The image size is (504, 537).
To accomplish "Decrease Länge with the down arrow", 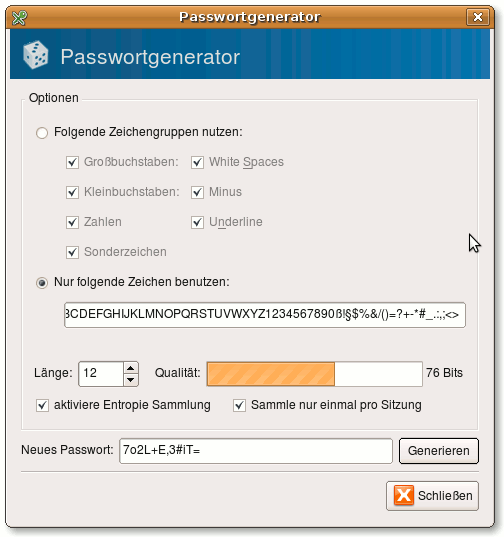I will pyautogui.click(x=130, y=380).
